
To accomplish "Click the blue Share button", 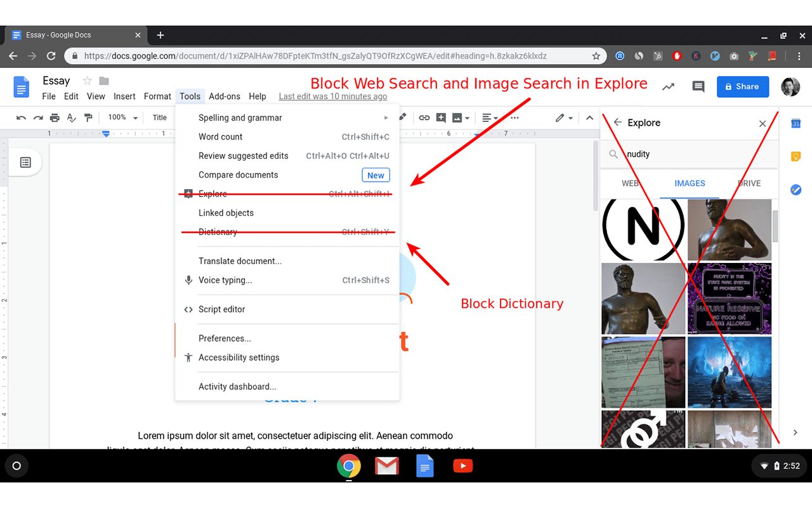I will [743, 87].
